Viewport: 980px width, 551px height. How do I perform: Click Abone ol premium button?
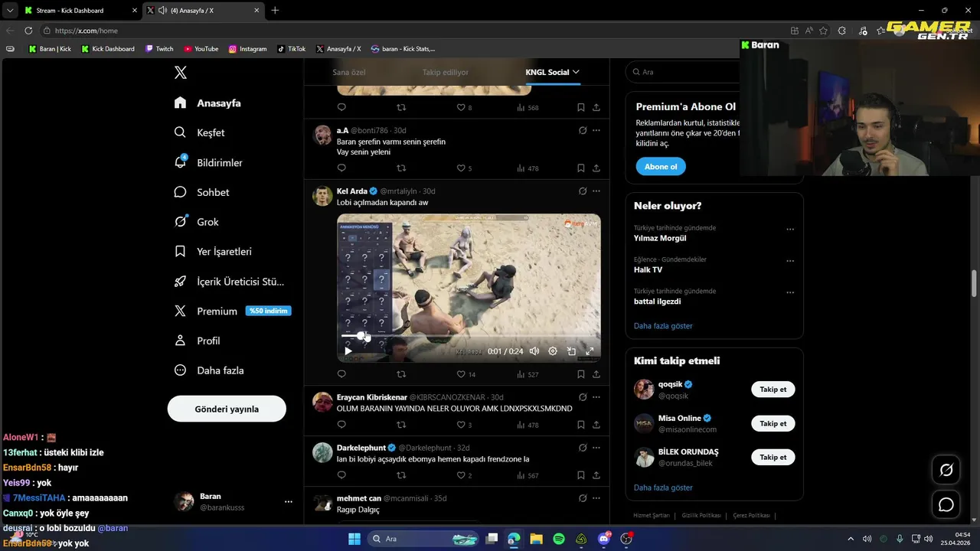(x=661, y=166)
